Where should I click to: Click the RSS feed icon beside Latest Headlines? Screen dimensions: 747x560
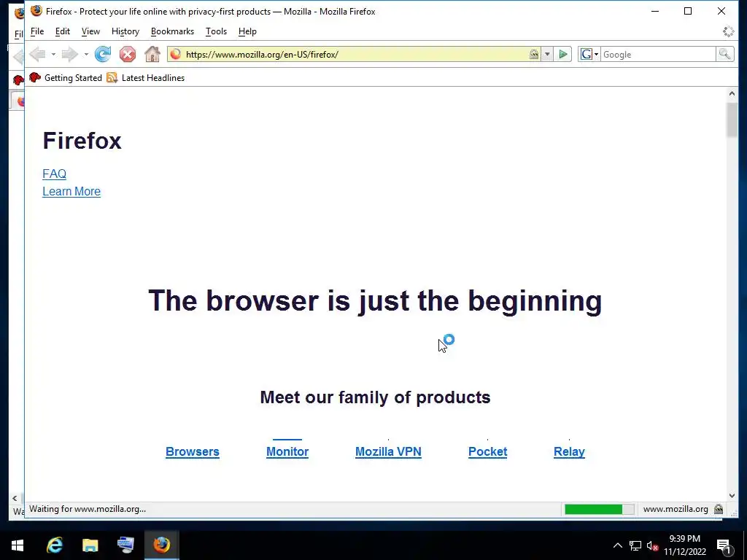(x=112, y=77)
